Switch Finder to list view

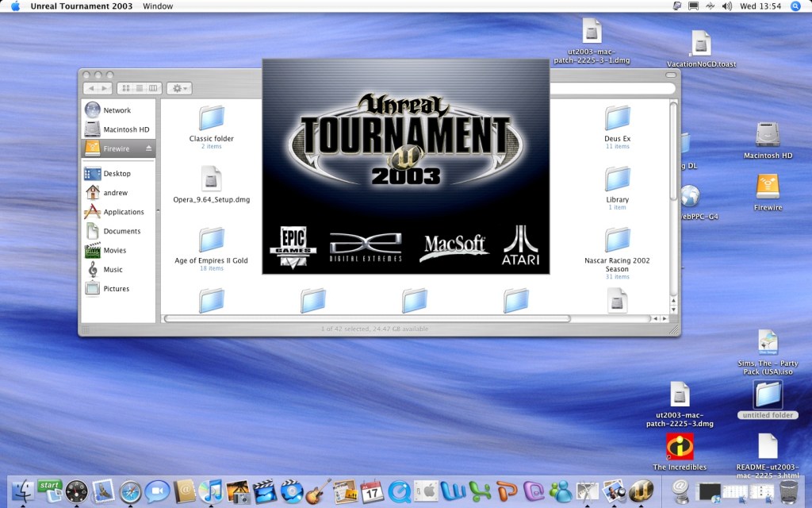[x=140, y=88]
